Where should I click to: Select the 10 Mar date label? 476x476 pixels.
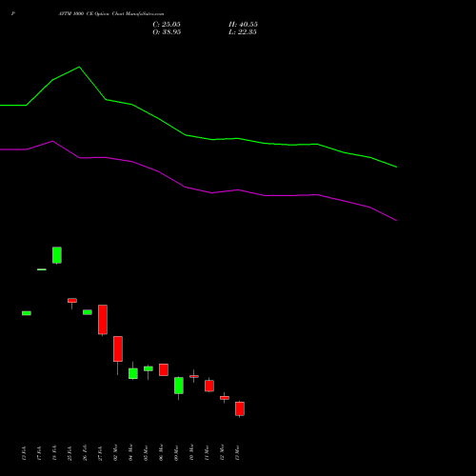coord(191,452)
